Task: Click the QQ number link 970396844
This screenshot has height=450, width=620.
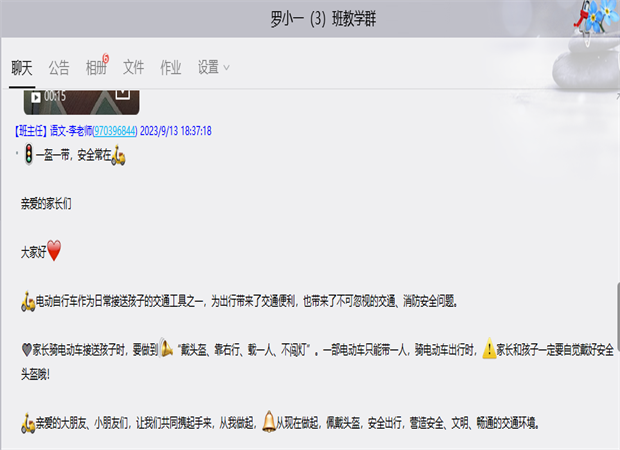Action: [x=115, y=131]
